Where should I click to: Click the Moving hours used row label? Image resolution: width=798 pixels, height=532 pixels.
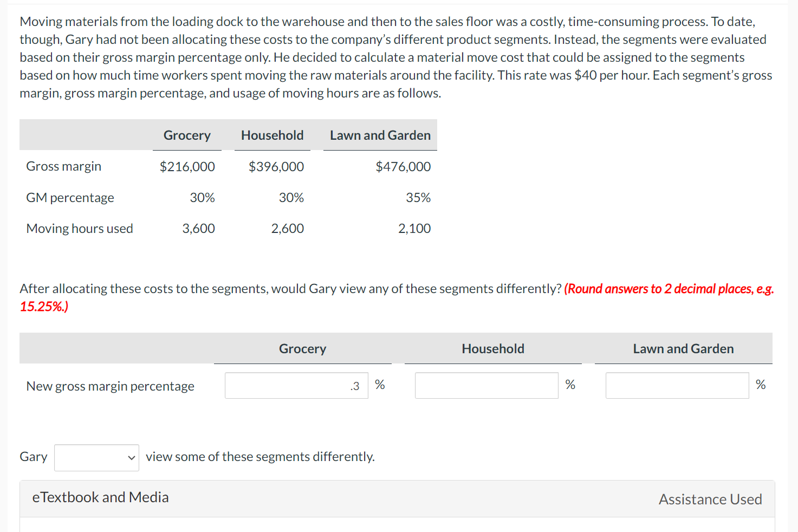tap(80, 229)
